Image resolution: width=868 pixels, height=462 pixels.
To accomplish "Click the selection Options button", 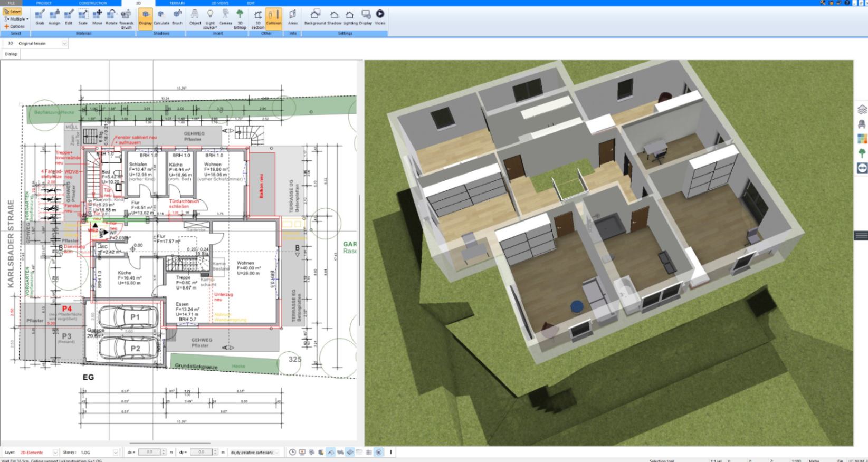I will [15, 26].
